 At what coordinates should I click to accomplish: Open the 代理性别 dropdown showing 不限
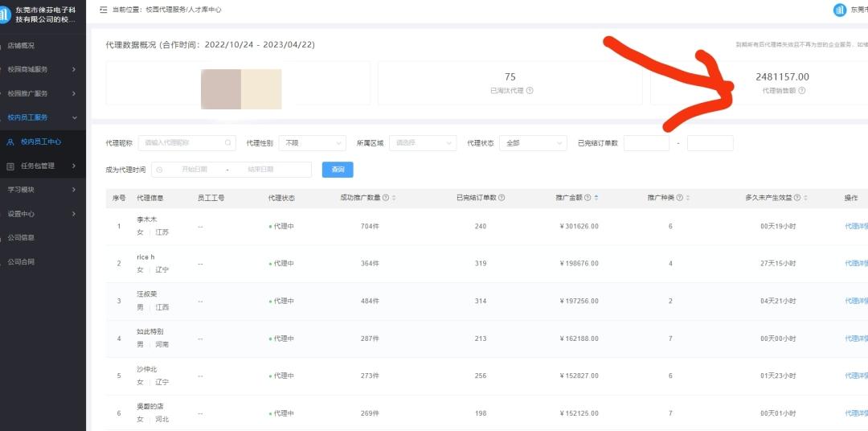(x=312, y=143)
